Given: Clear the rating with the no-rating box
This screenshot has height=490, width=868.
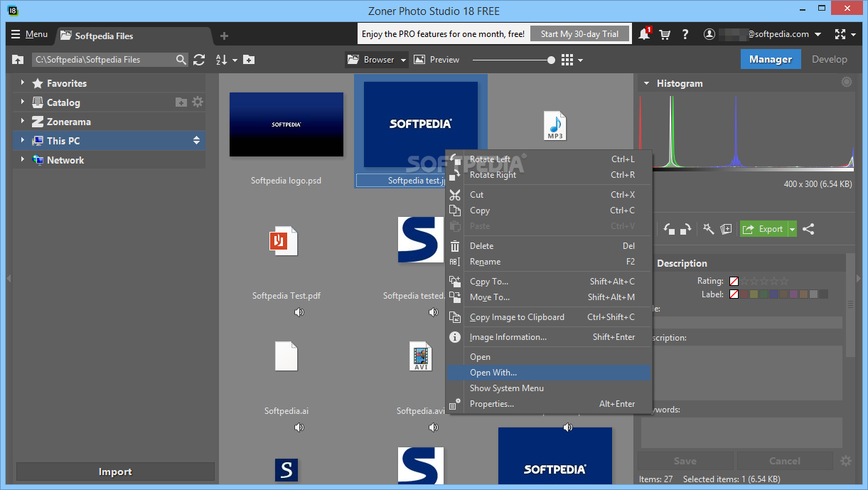Looking at the screenshot, I should 734,281.
